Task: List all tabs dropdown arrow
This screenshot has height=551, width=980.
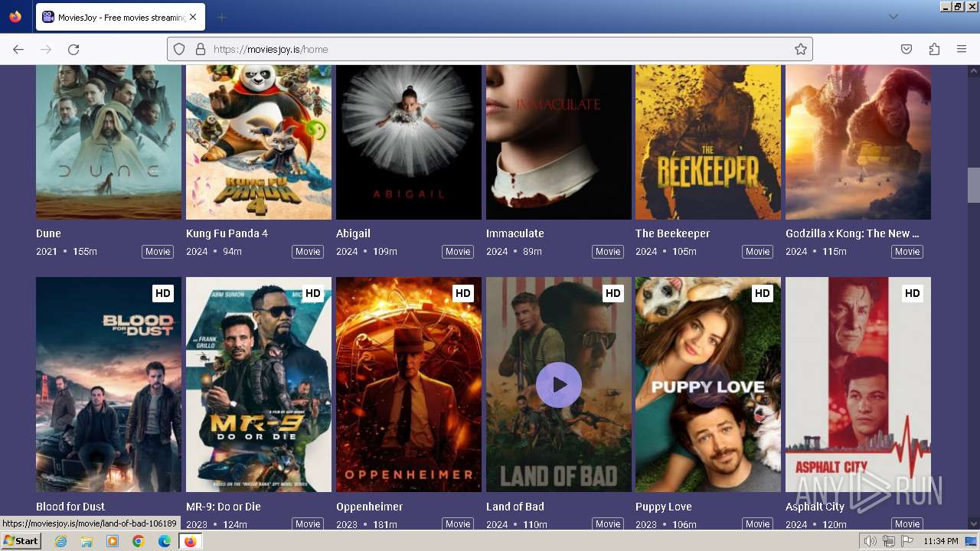Action: [x=893, y=17]
